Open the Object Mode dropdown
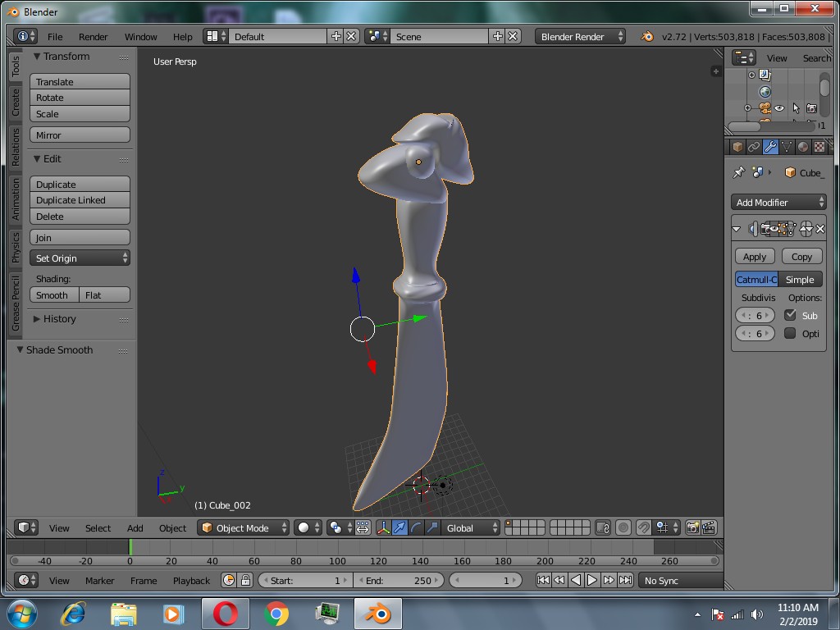The height and width of the screenshot is (630, 840). [x=243, y=527]
